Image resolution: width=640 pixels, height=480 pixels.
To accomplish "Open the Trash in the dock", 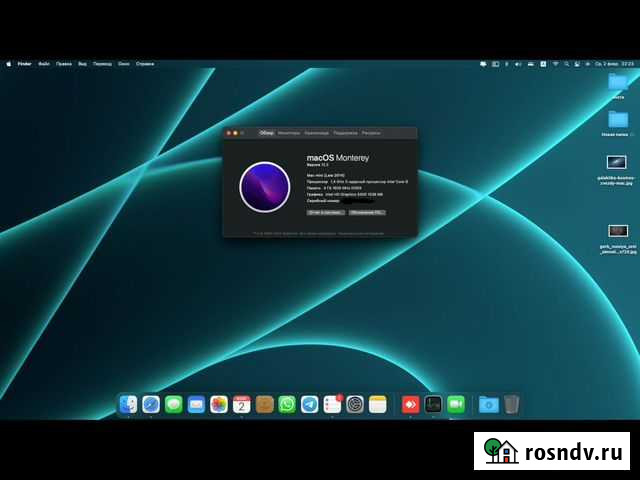I will point(512,404).
